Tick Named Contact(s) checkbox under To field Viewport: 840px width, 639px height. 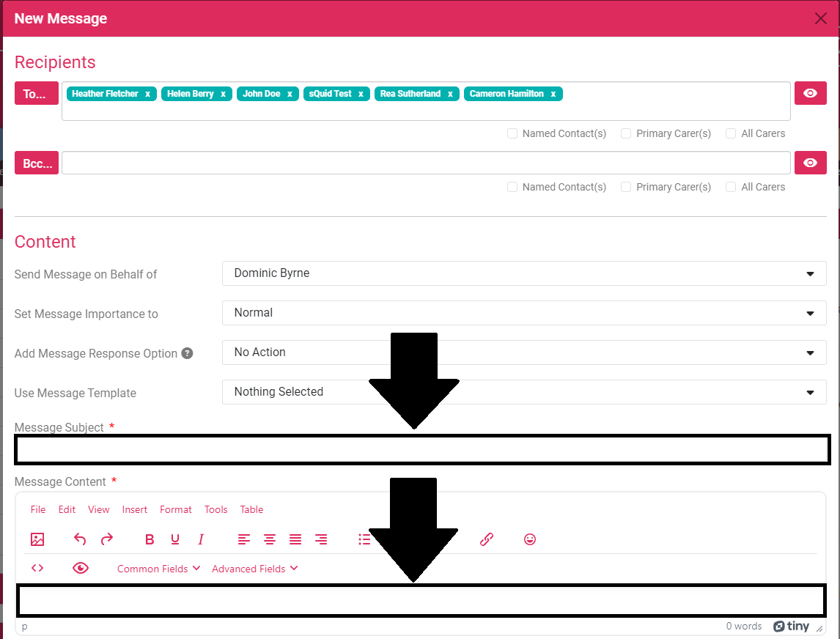(513, 133)
